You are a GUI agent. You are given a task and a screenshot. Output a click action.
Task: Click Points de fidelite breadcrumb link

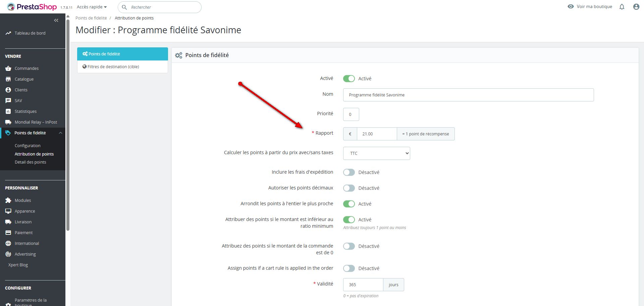(91, 18)
